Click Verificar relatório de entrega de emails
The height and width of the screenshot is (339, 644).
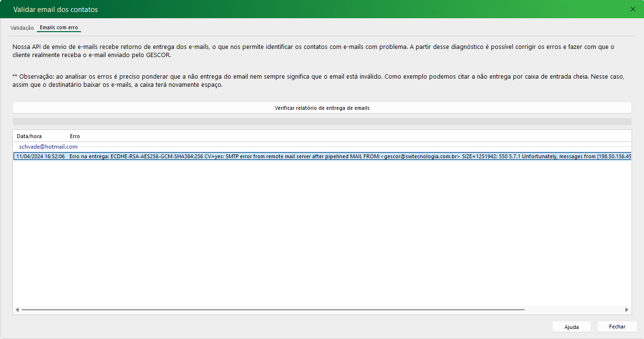click(322, 108)
